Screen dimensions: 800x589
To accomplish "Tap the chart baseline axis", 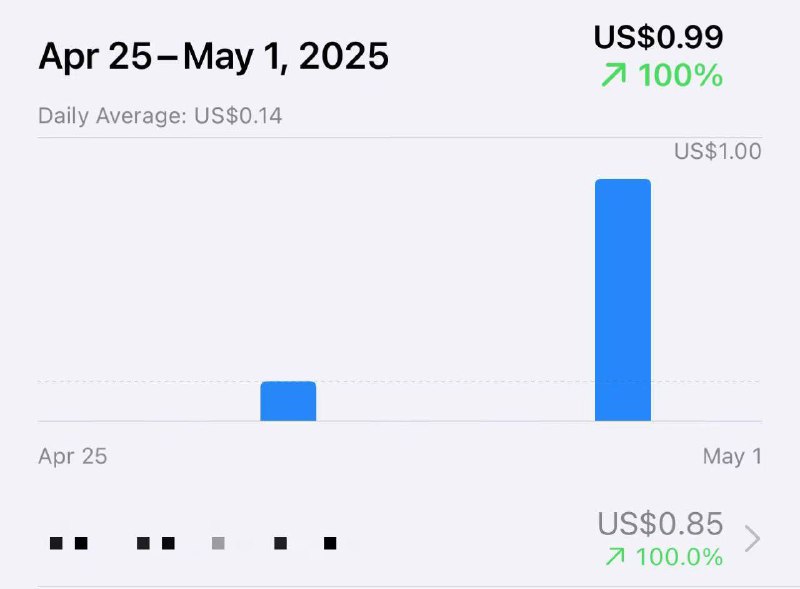I will [x=400, y=421].
